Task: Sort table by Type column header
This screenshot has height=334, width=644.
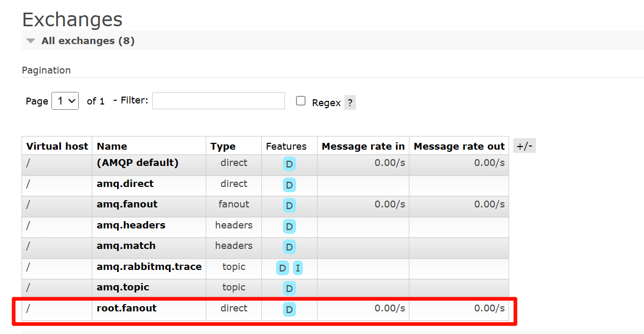Action: (x=223, y=147)
